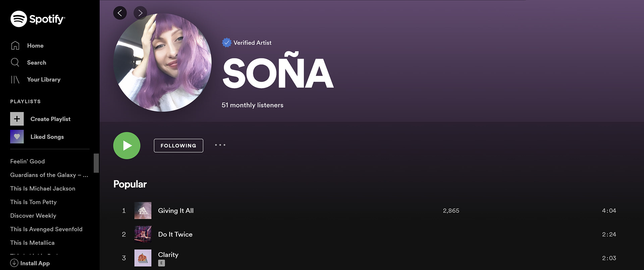Navigate back with the left arrow
644x270 pixels.
(120, 13)
